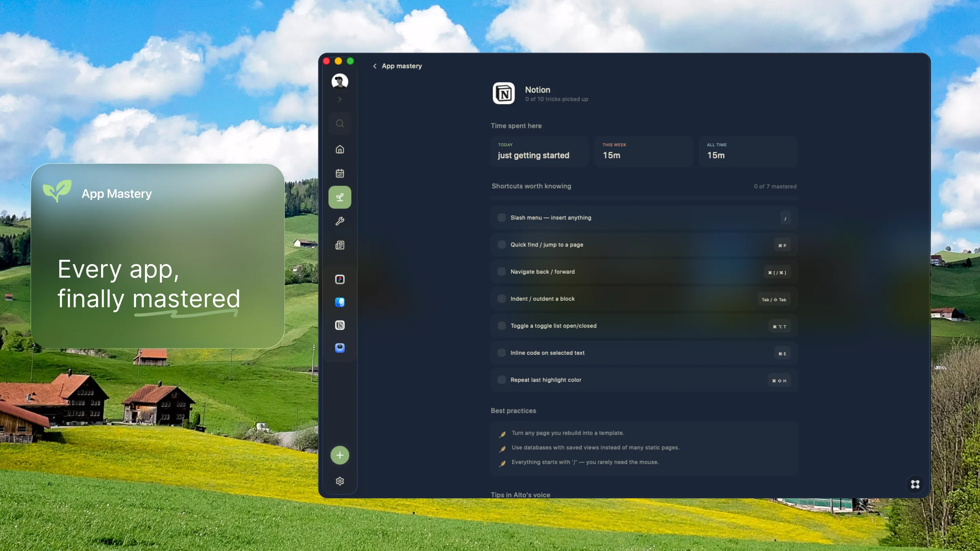This screenshot has height=551, width=980.
Task: Select the THIS WEEK 15m card
Action: pos(644,151)
